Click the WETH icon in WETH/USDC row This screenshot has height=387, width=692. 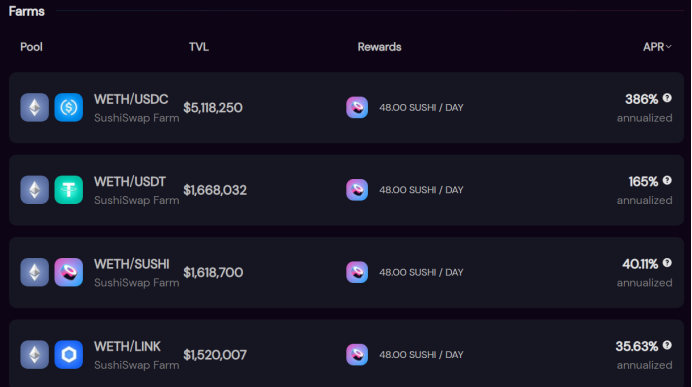tap(34, 107)
